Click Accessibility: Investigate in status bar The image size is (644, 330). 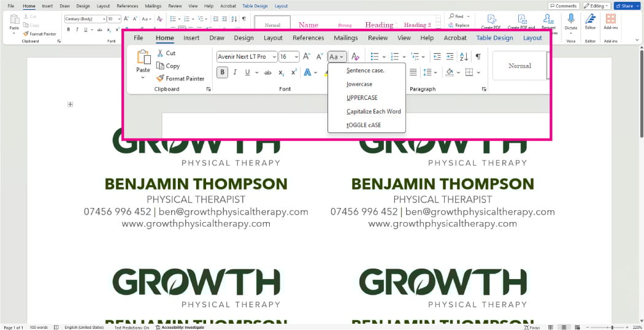pyautogui.click(x=180, y=328)
